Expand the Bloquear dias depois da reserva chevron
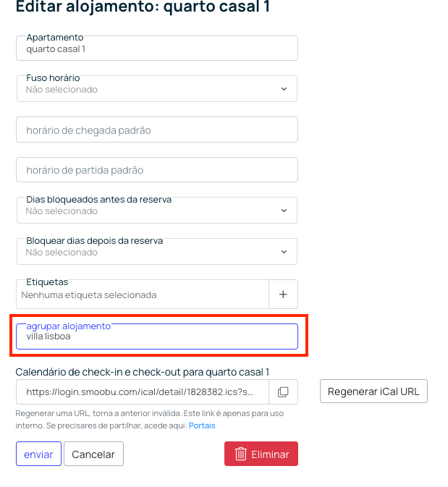 click(284, 252)
